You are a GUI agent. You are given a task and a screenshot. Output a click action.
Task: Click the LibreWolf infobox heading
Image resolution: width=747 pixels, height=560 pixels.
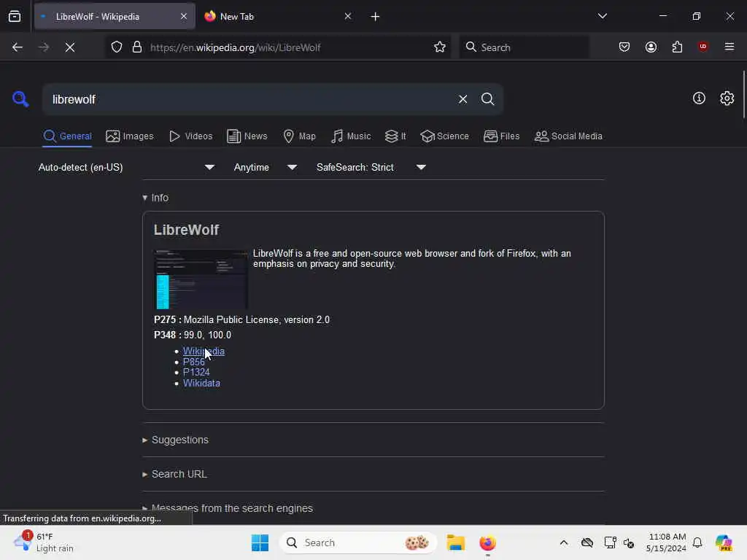click(x=186, y=230)
